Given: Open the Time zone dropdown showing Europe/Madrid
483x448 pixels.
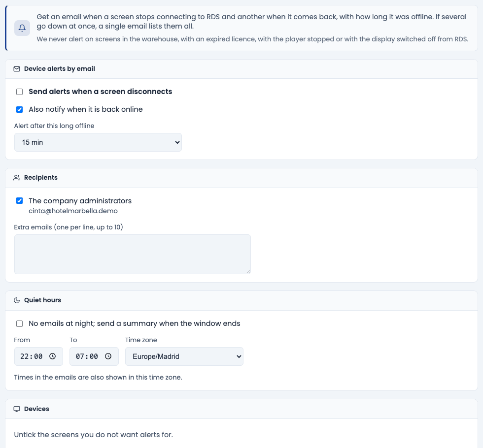Looking at the screenshot, I should tap(184, 356).
